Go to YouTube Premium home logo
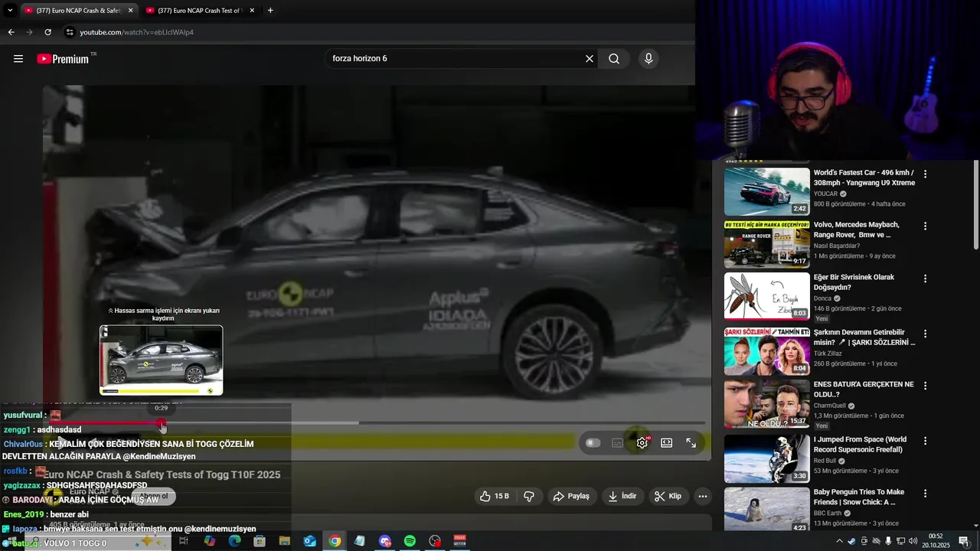The image size is (980, 551). tap(64, 59)
